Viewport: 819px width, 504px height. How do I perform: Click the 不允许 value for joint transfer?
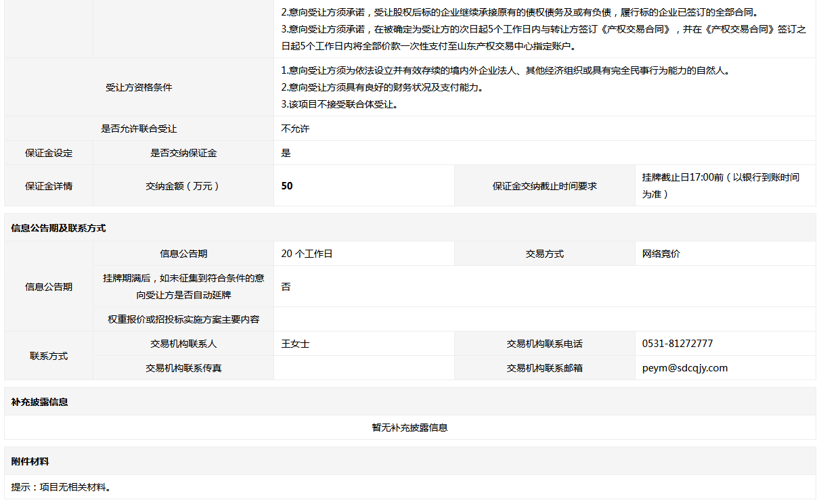[295, 129]
